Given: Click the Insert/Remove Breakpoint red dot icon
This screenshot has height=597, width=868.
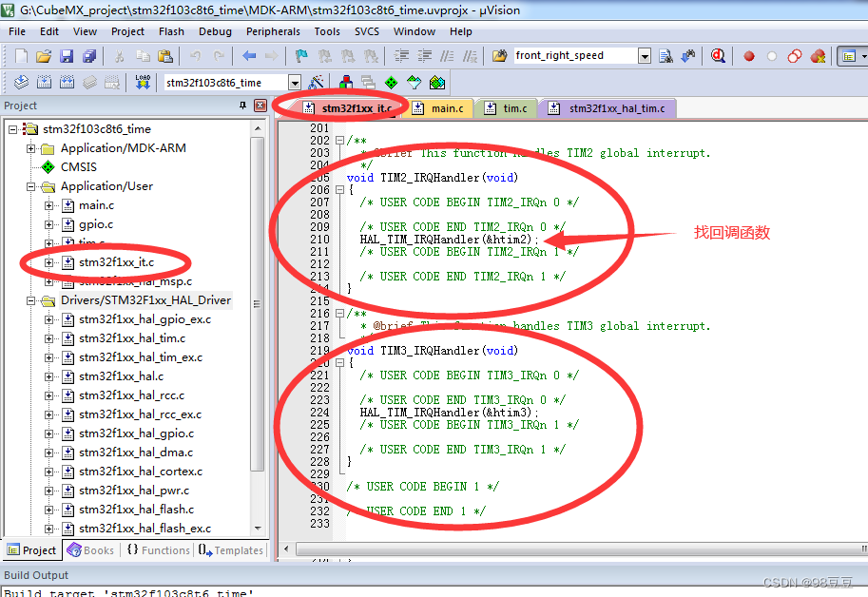Looking at the screenshot, I should 749,55.
